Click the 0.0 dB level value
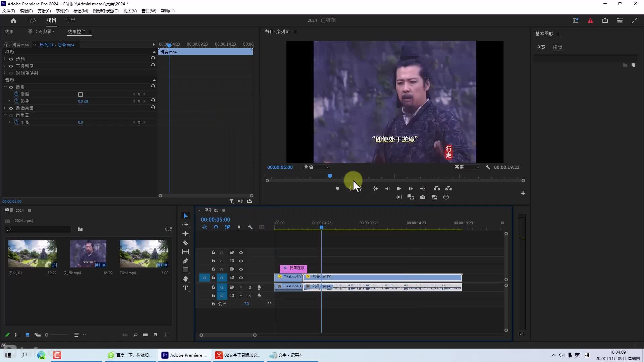The image size is (644, 362). click(83, 101)
